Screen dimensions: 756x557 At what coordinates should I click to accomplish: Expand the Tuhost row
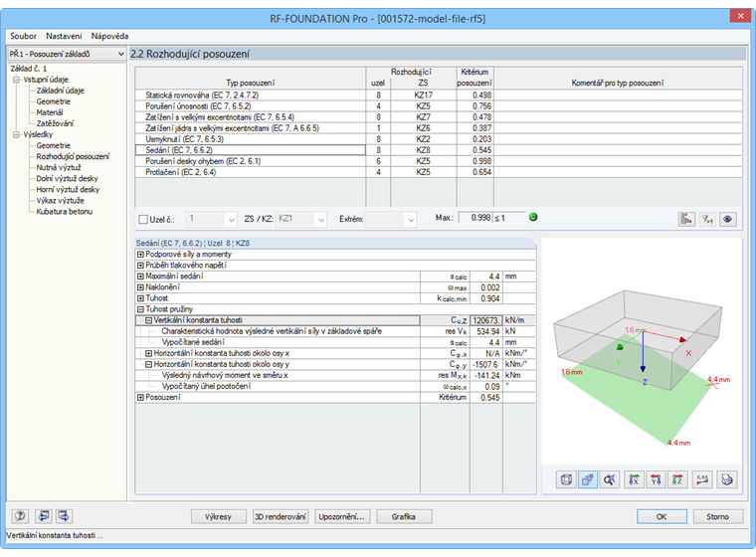click(x=140, y=298)
